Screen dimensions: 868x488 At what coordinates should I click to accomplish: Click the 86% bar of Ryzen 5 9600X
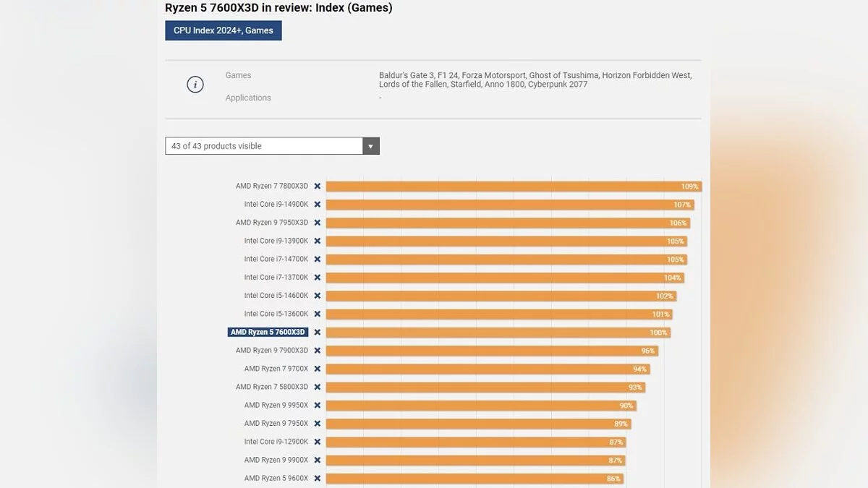point(475,479)
